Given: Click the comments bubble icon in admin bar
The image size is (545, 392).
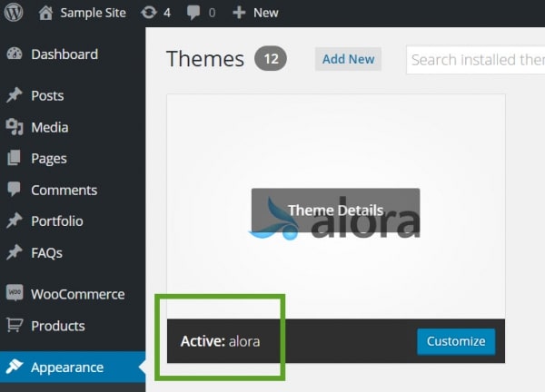Looking at the screenshot, I should [193, 13].
